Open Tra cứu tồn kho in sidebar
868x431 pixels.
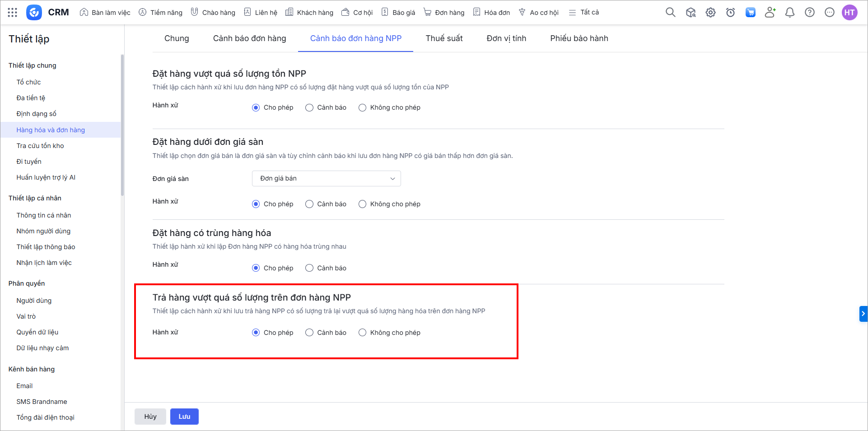[x=40, y=146]
